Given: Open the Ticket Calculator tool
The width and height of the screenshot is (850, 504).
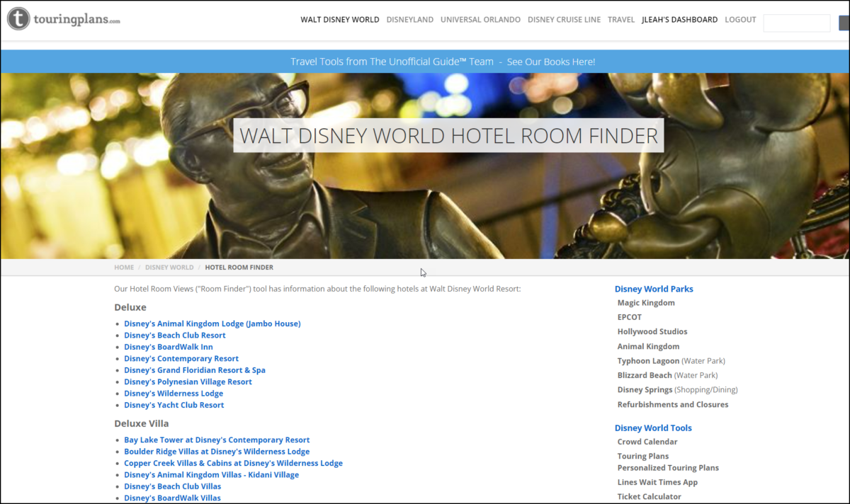Looking at the screenshot, I should (650, 496).
